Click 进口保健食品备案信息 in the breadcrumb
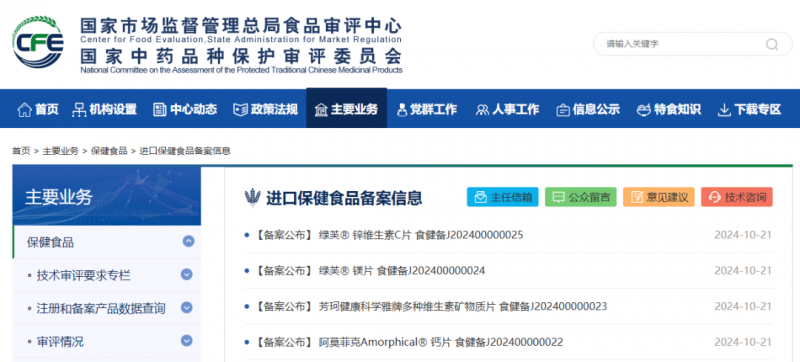800x362 pixels. [185, 151]
